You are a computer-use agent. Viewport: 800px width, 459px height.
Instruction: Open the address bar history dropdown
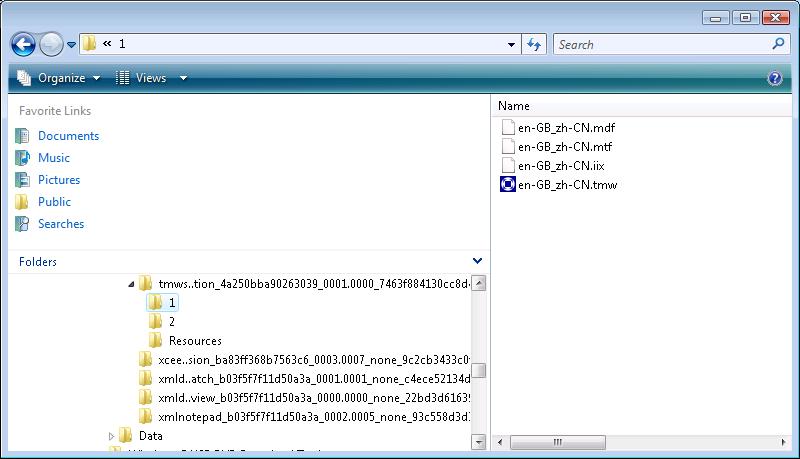pos(512,44)
